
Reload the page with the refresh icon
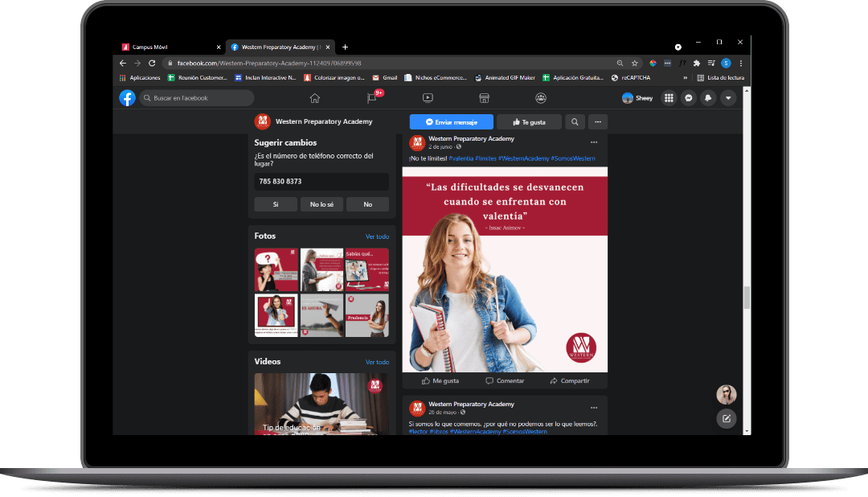(x=152, y=64)
